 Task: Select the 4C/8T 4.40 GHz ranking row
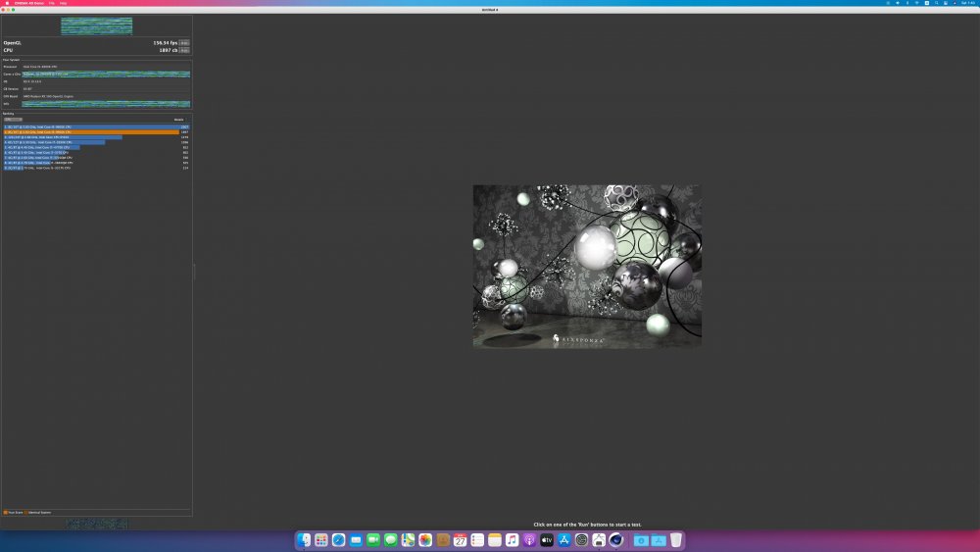point(96,147)
